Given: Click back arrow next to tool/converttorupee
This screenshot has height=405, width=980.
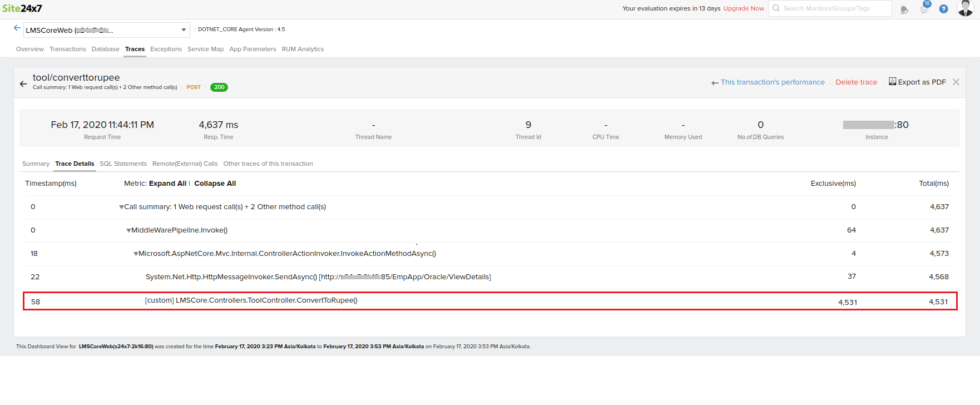Looking at the screenshot, I should pos(23,84).
